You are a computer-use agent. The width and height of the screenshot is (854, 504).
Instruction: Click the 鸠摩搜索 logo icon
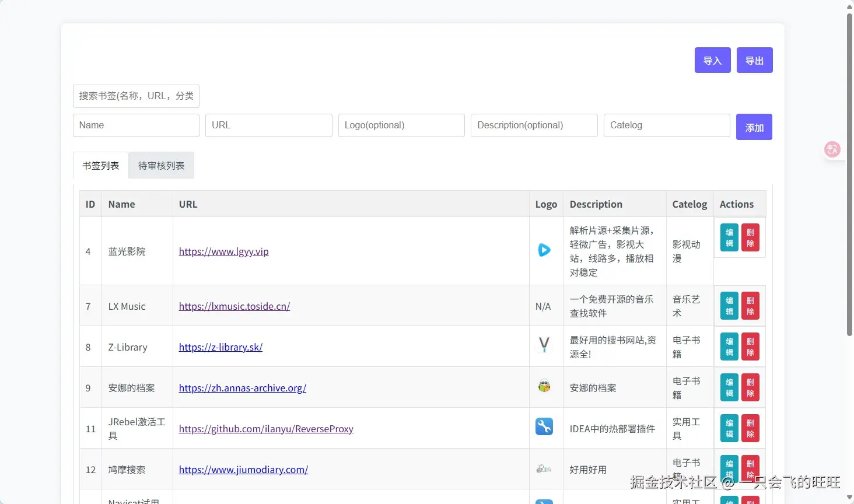[544, 468]
